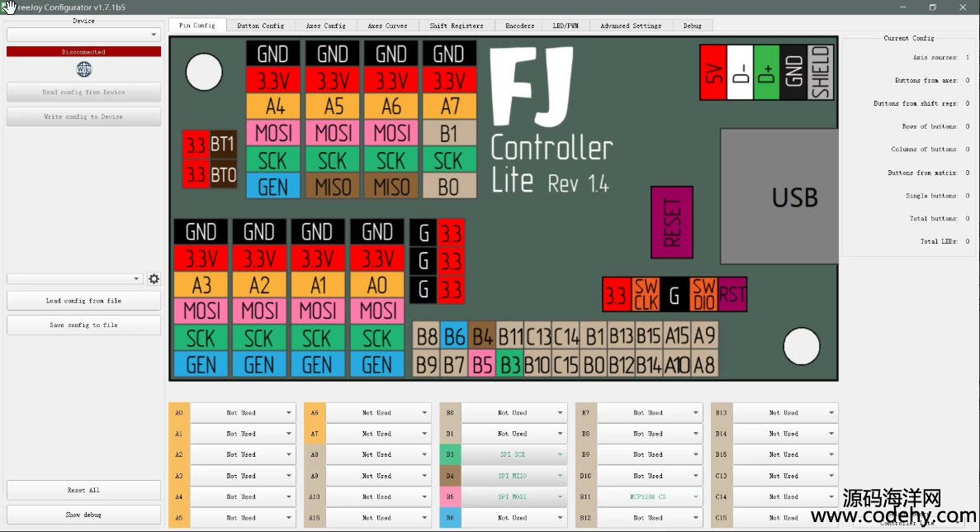Click the 5V pin on the board
This screenshot has width=980, height=532.
[713, 72]
